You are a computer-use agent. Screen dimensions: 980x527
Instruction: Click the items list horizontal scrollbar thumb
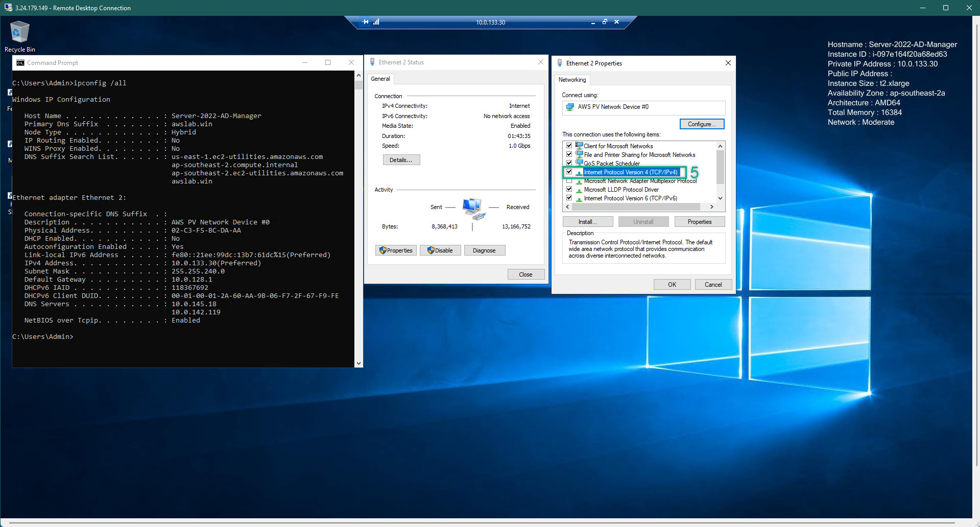pos(636,207)
